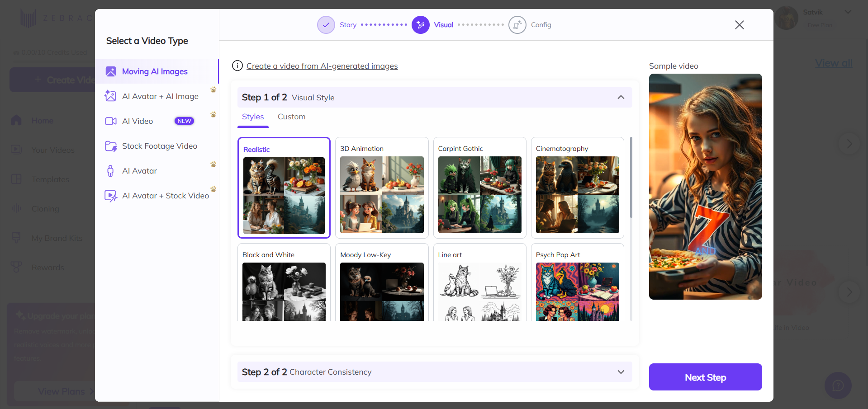Return to the Styles tab
Viewport: 868px width, 409px height.
pyautogui.click(x=253, y=117)
